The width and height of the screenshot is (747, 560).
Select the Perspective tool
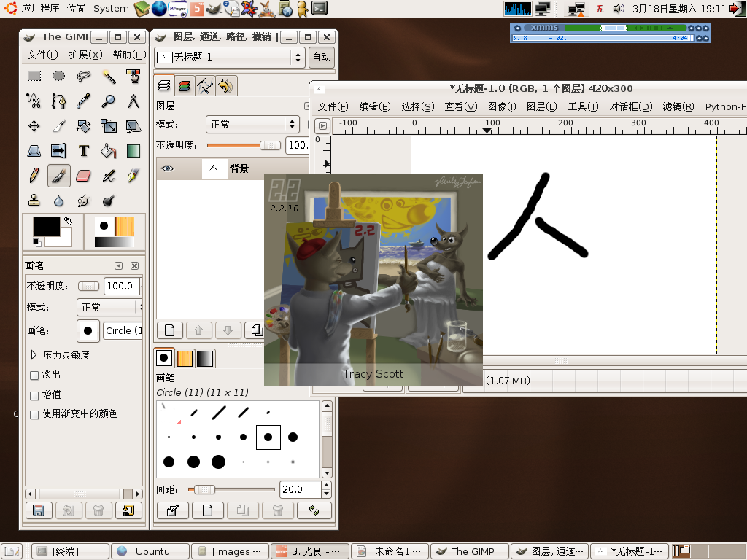[x=34, y=151]
